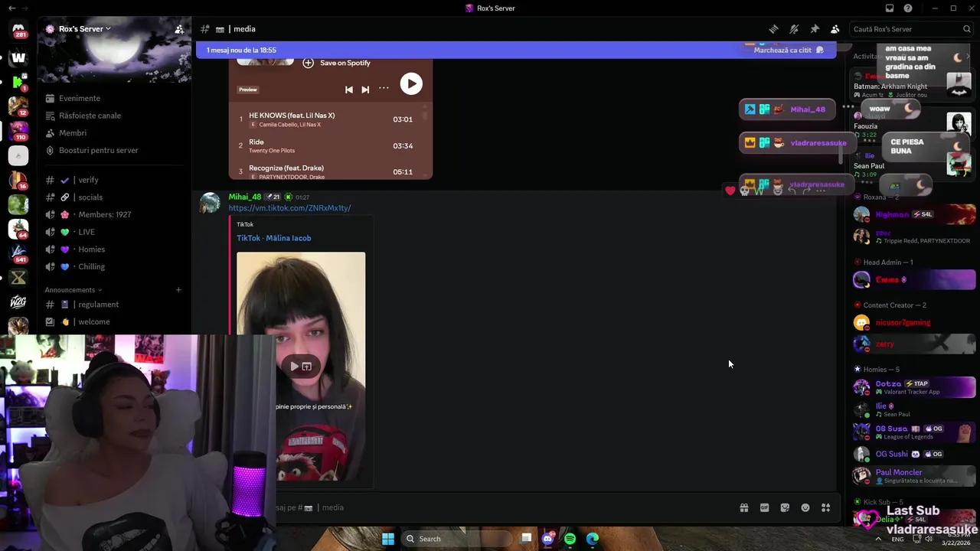This screenshot has height=551, width=980.
Task: Join the LIVE voice channel
Action: point(87,232)
